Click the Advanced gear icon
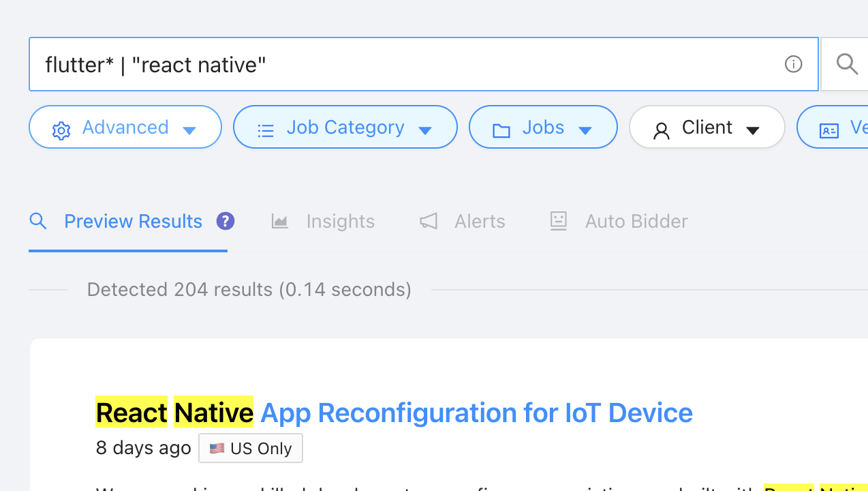The height and width of the screenshot is (491, 868). click(x=61, y=130)
